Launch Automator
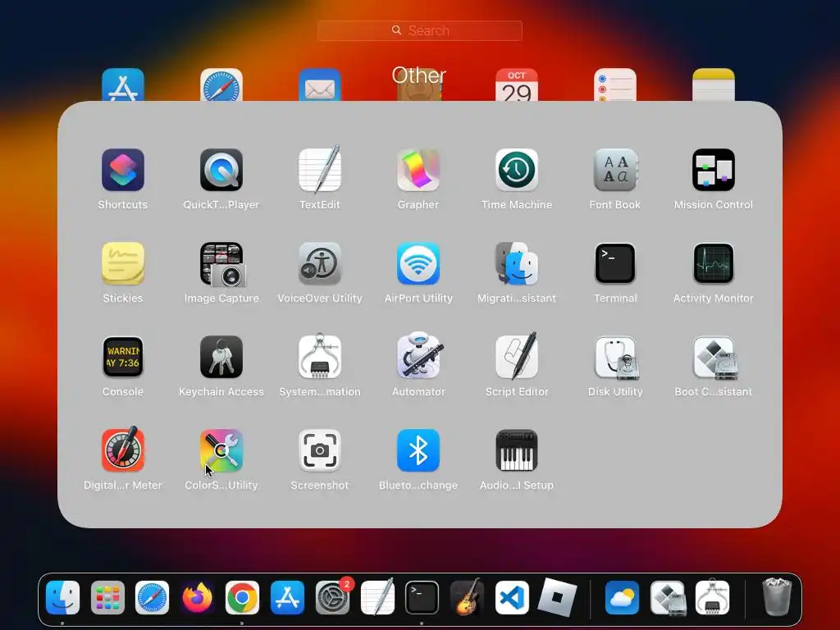 click(x=419, y=355)
